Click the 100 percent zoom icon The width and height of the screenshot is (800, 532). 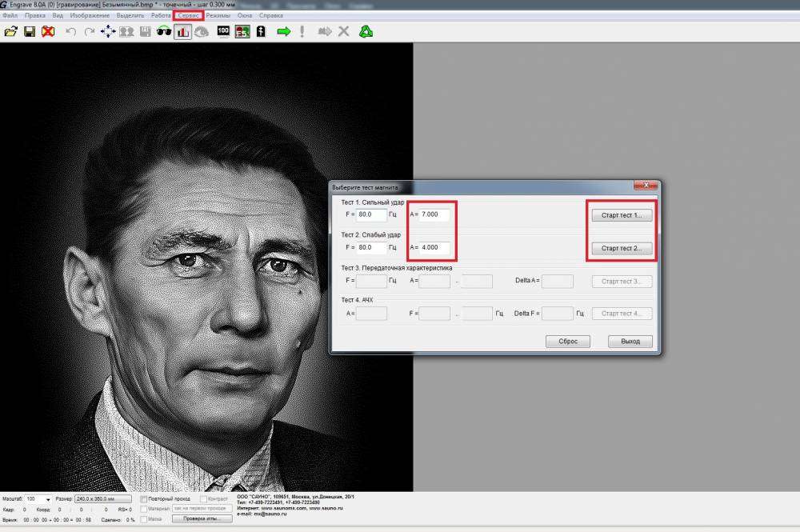tap(223, 32)
